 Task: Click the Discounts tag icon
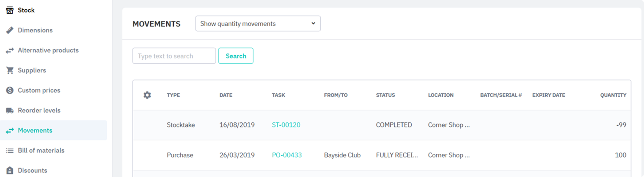10,170
